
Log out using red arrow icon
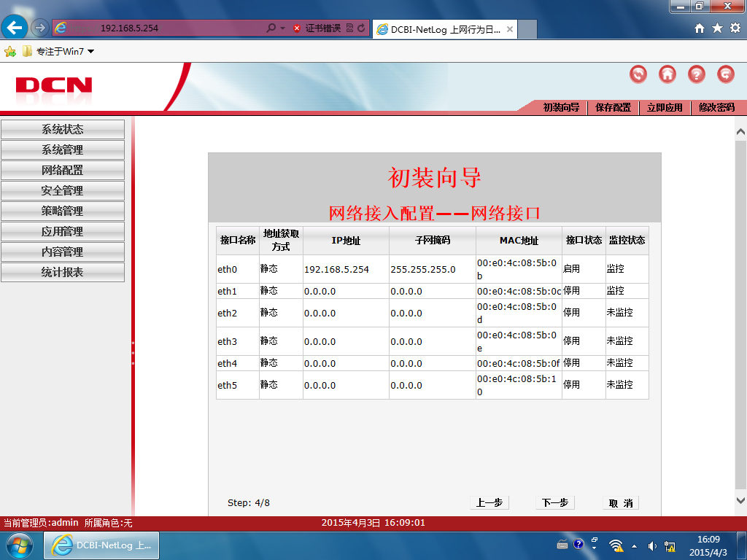(x=726, y=74)
